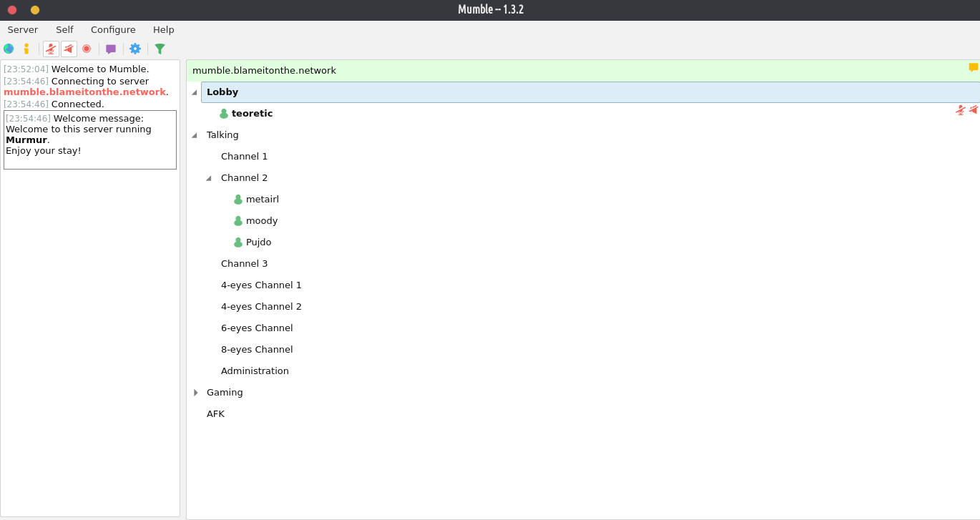Select Channel 1
The height and width of the screenshot is (520, 980).
coord(244,157)
